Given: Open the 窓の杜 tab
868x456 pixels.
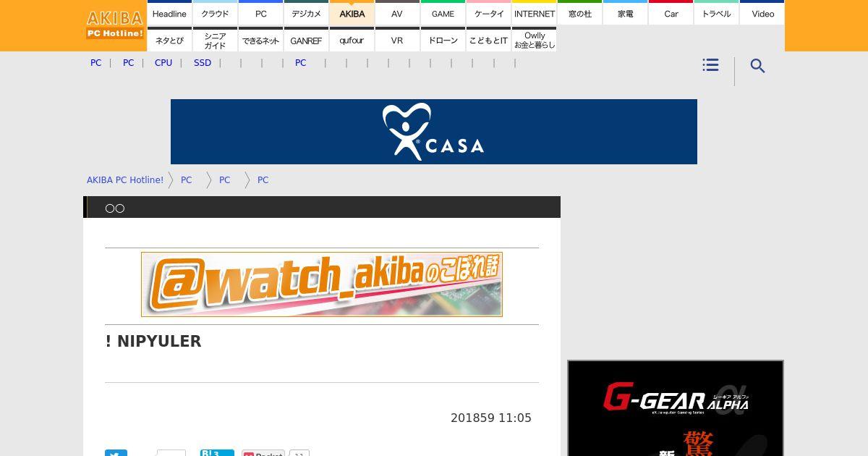Looking at the screenshot, I should pos(580,14).
